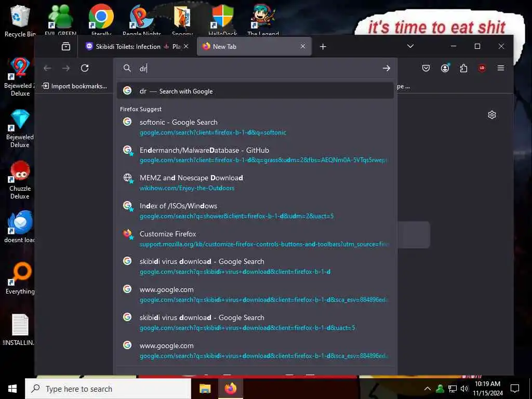Open the volume speaker tray icon
The image size is (532, 399).
464,389
